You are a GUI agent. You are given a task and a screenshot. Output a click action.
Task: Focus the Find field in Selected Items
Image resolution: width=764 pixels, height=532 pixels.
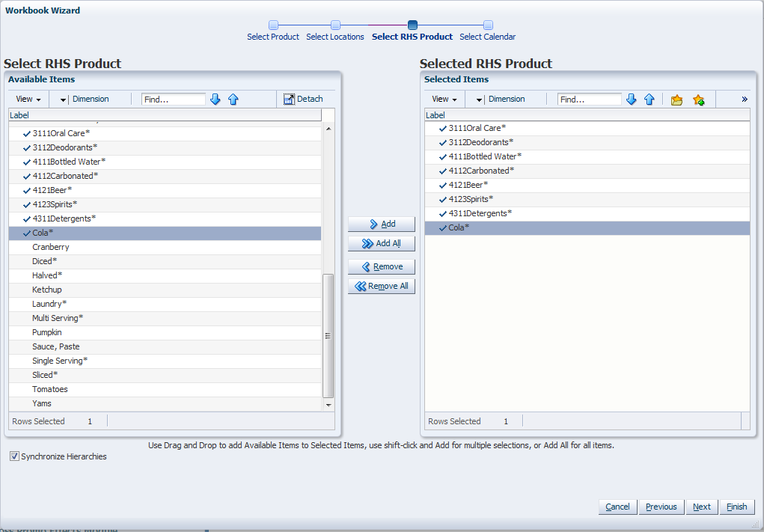coord(590,100)
